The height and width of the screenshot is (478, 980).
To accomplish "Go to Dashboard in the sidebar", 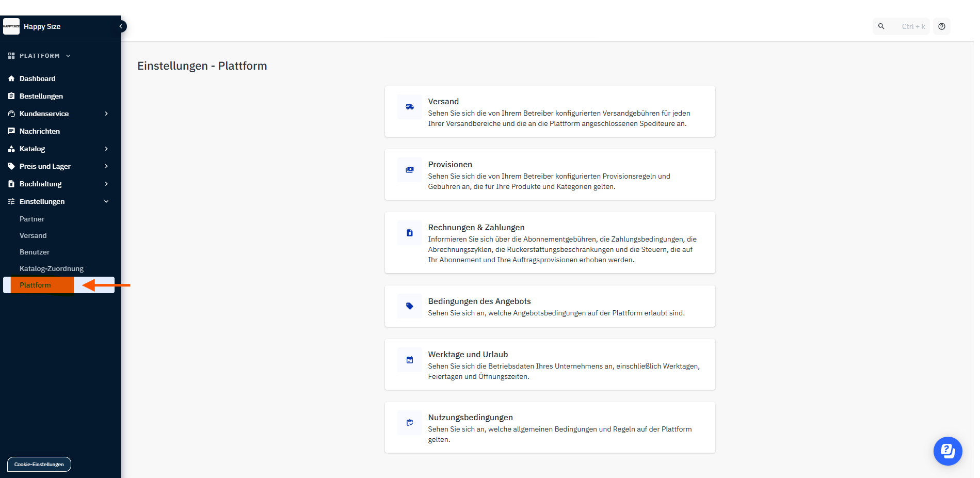I will [x=37, y=78].
